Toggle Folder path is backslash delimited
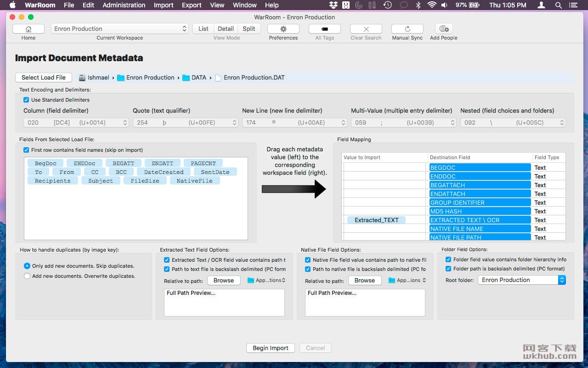Image resolution: width=588 pixels, height=368 pixels. [x=448, y=269]
